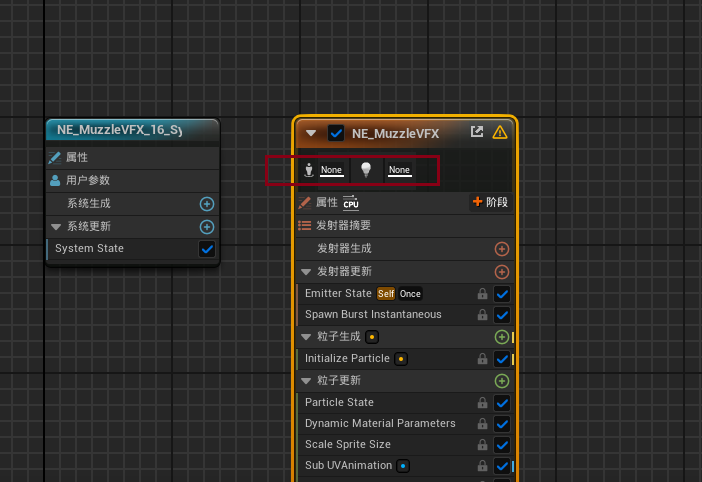Click the yellow warning triangle icon
702x482 pixels.
[500, 132]
